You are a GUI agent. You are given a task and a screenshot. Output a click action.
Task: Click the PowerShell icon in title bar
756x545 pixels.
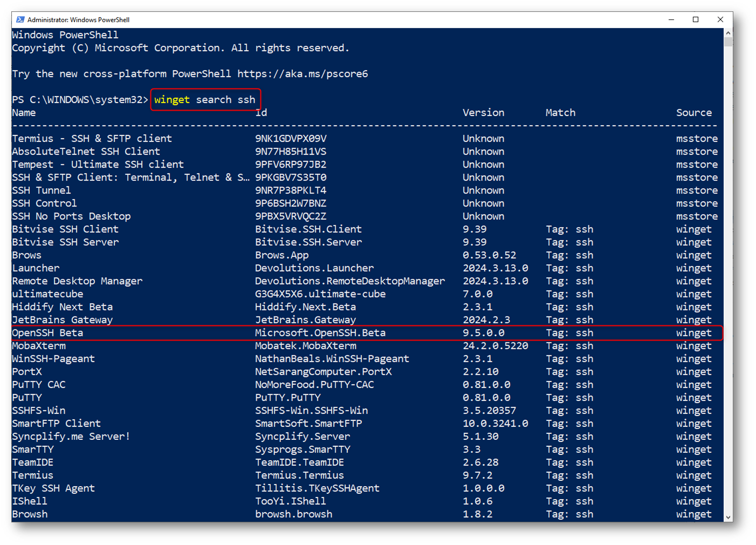click(20, 19)
